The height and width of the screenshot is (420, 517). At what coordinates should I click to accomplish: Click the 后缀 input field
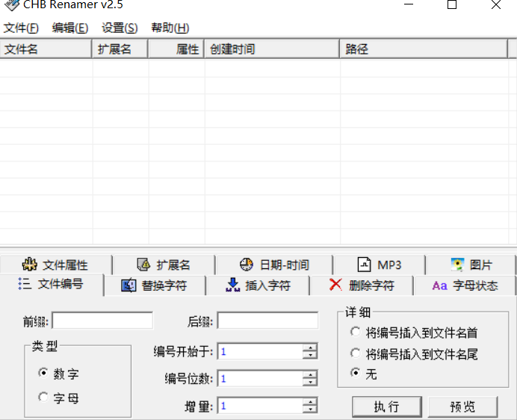coord(267,321)
